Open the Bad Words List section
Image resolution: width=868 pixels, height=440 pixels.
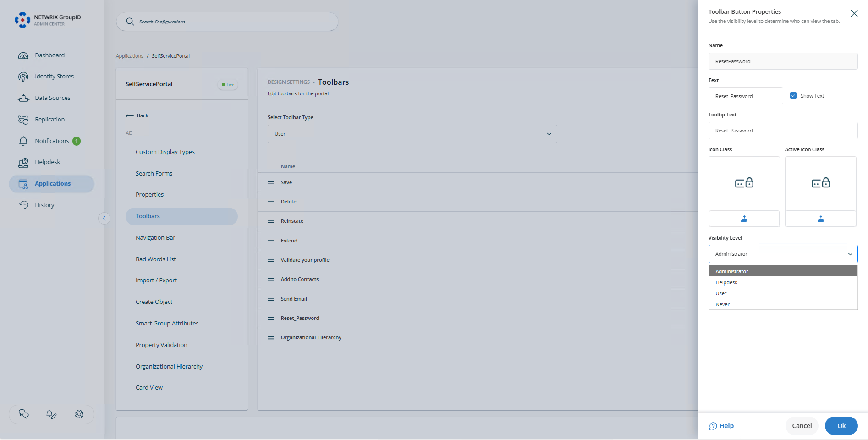coord(156,259)
